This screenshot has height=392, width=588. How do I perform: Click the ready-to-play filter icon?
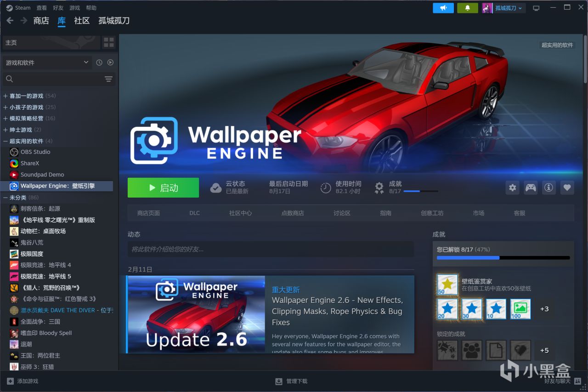coord(110,62)
